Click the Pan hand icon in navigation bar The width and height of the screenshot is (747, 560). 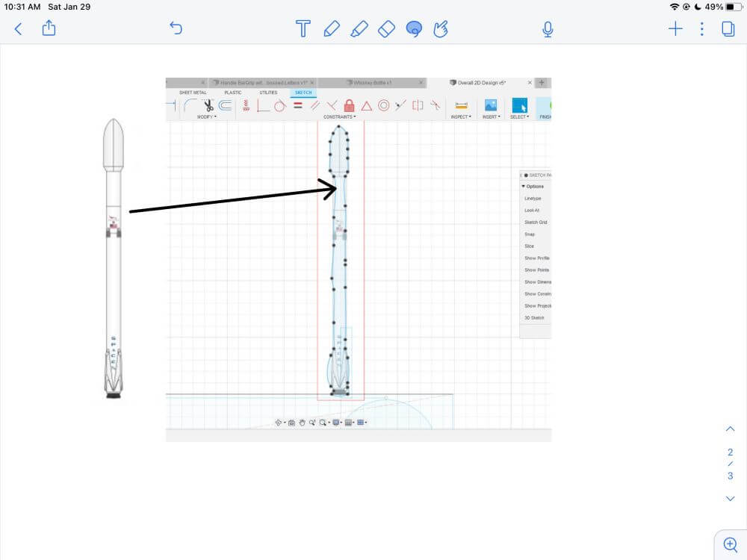tap(302, 423)
